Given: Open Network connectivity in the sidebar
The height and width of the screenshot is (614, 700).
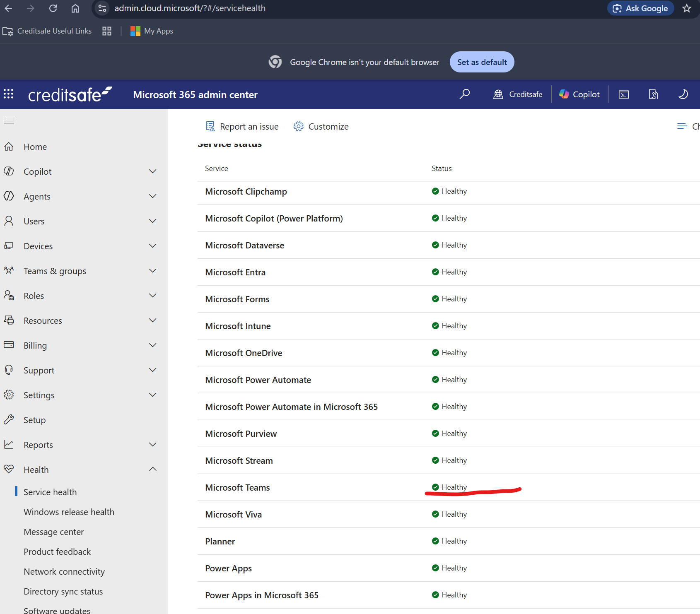Looking at the screenshot, I should [64, 571].
